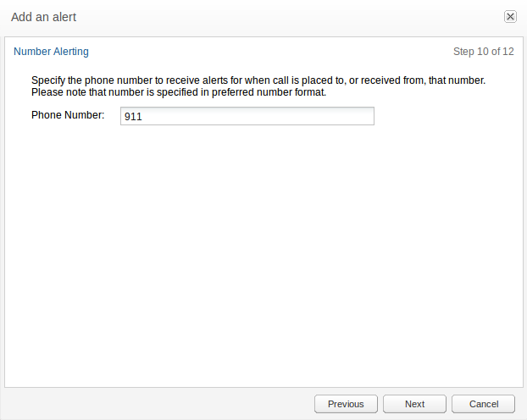The width and height of the screenshot is (527, 420).
Task: Click the far right end of the phone number box
Action: [x=368, y=116]
